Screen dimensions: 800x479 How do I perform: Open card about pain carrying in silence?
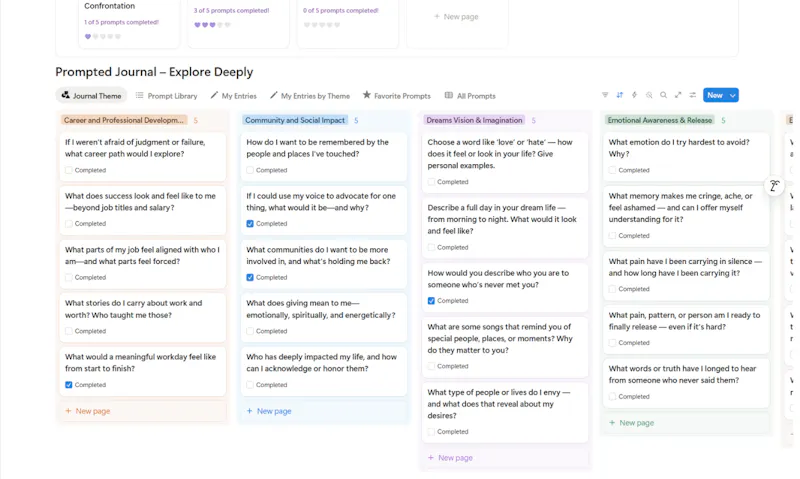(x=686, y=274)
